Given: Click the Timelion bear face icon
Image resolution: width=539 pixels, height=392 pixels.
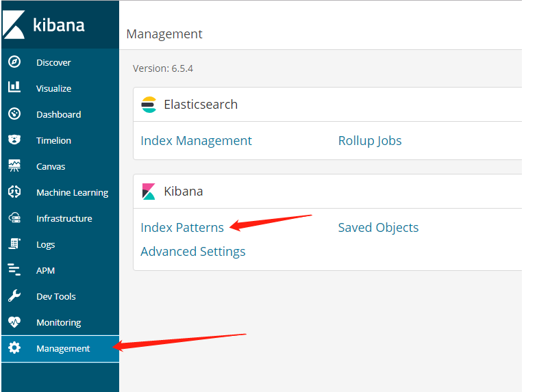Looking at the screenshot, I should pos(14,140).
